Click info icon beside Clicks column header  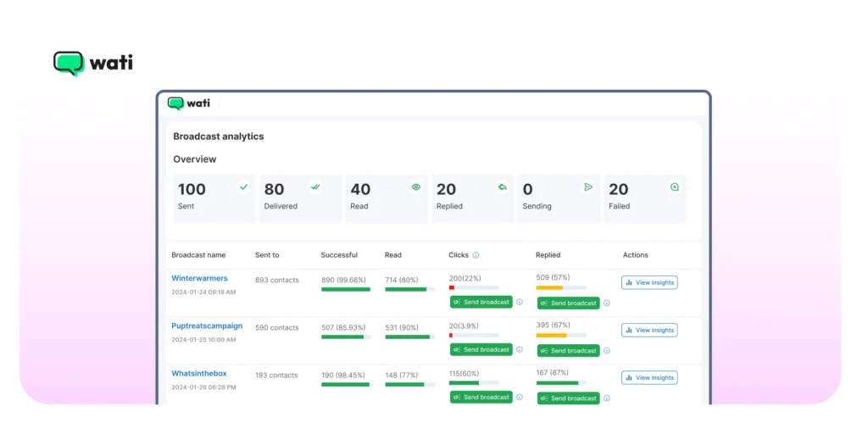476,255
